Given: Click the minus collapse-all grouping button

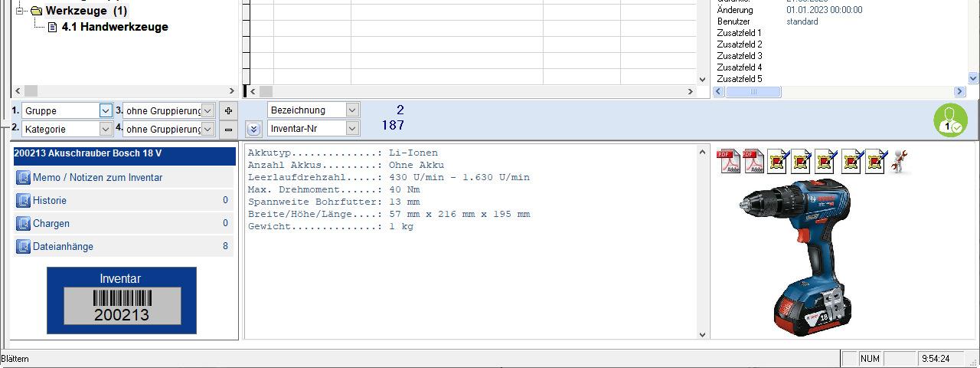Looking at the screenshot, I should pos(228,130).
